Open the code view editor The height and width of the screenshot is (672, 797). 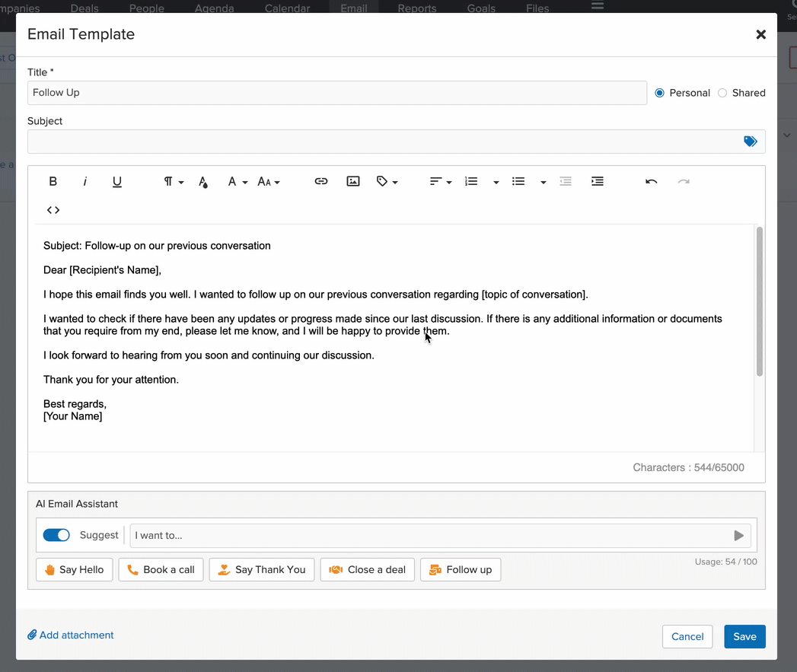pos(53,210)
